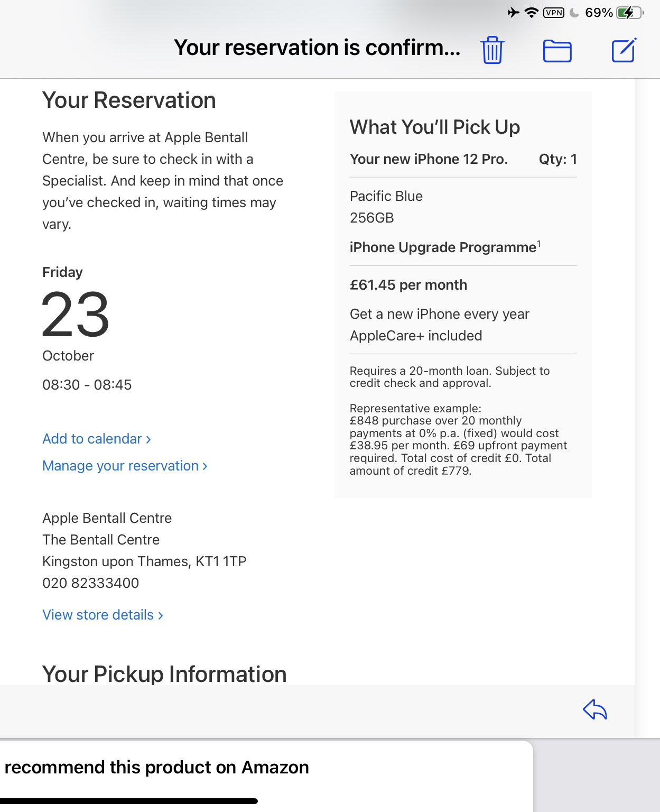Tap the compose new message icon
This screenshot has height=812, width=660.
[624, 50]
